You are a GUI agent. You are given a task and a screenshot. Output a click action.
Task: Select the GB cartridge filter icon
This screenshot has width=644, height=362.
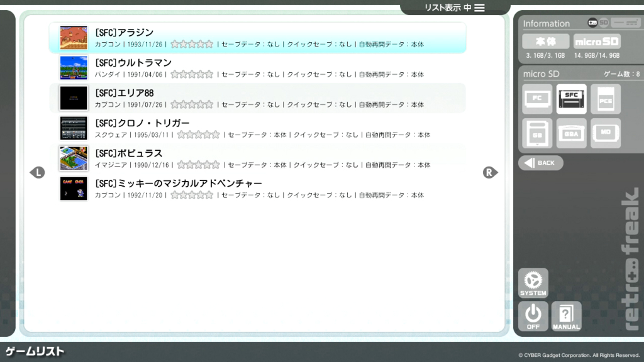tap(537, 133)
